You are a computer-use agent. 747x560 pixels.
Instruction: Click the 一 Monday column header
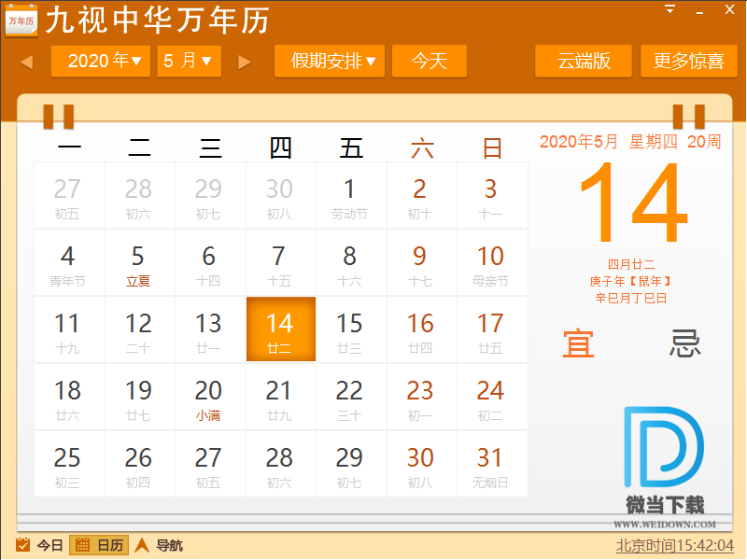tap(69, 147)
